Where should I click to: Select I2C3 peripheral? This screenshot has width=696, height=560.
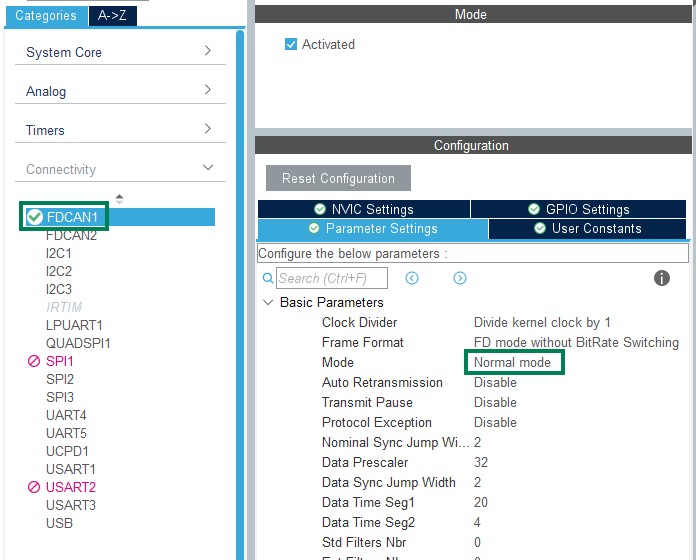59,289
